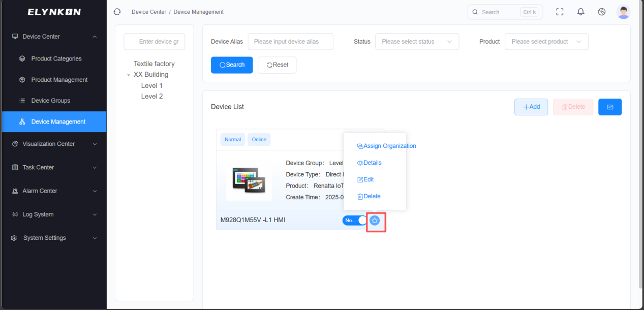Click the refresh icon beside the breadcrumb

coord(117,12)
